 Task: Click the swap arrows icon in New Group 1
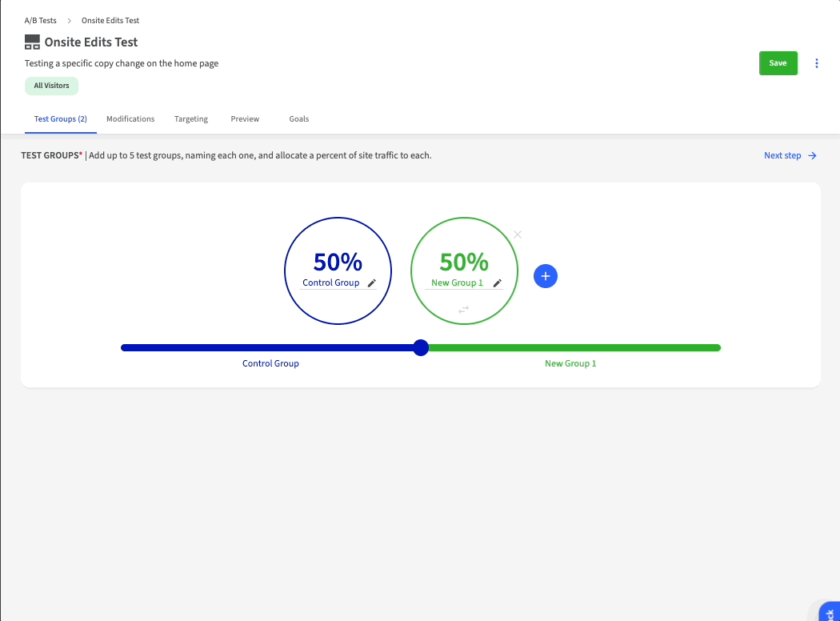pyautogui.click(x=463, y=309)
